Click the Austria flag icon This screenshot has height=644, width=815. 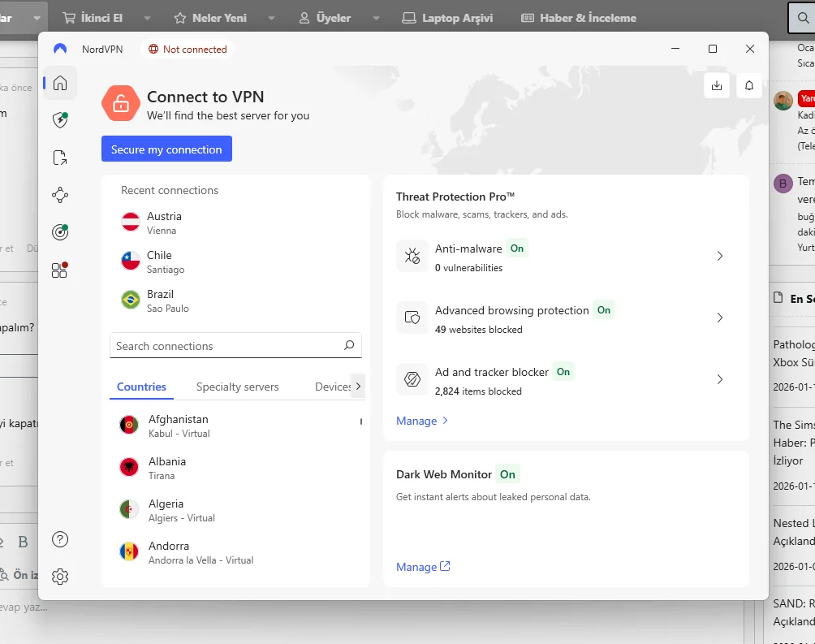(x=131, y=222)
